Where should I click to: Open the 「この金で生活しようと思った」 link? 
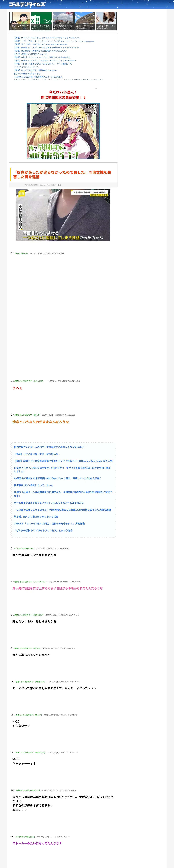click(x=62, y=510)
